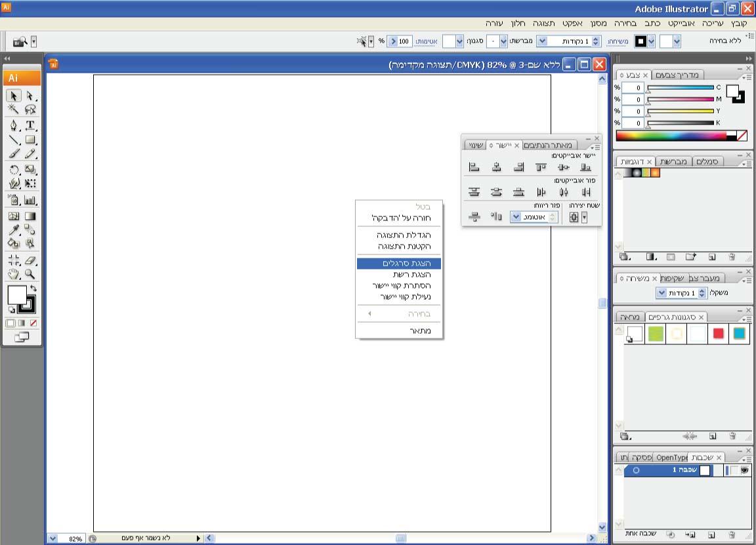Click the משיחה stroke link in control bar
756x545 pixels.
pyautogui.click(x=618, y=41)
